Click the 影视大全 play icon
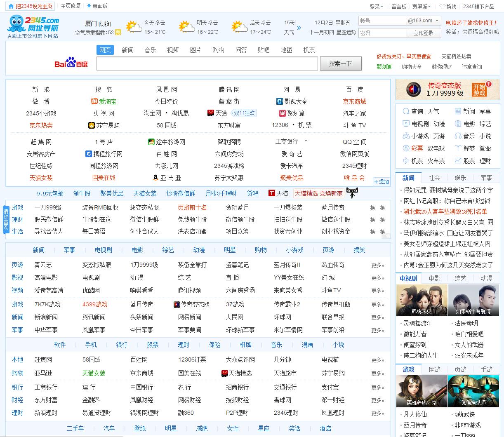 279,101
